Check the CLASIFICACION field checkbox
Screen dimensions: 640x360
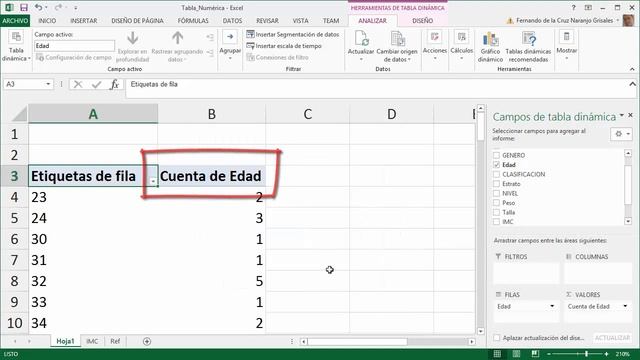pos(496,174)
